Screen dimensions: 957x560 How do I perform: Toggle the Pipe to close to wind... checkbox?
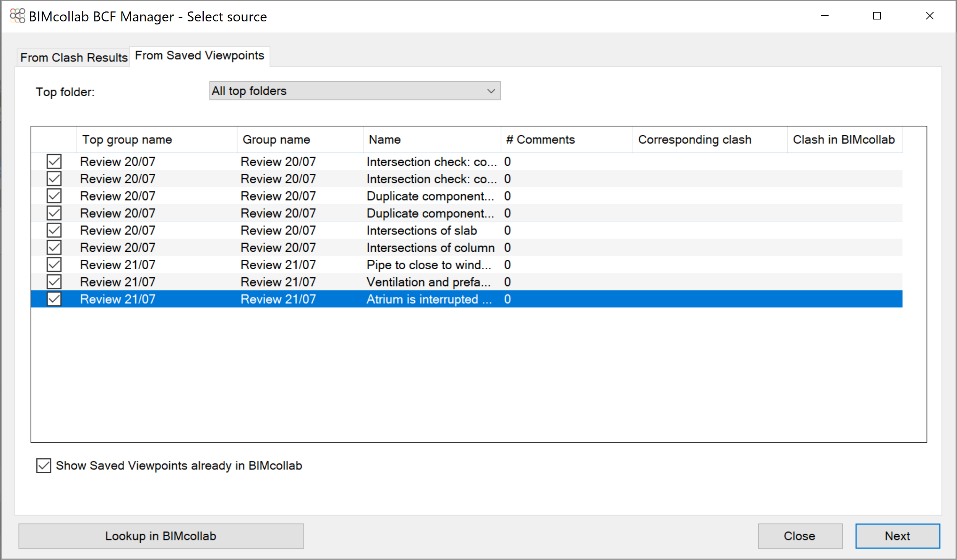pos(54,265)
